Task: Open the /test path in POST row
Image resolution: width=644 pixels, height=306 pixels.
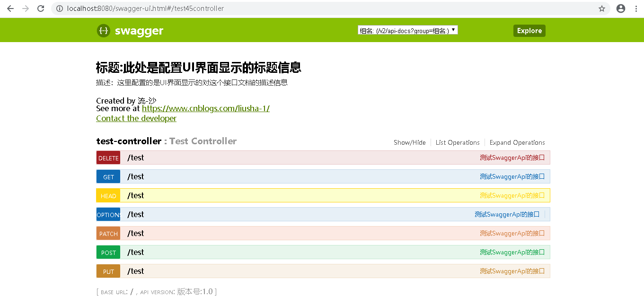Action: [x=135, y=252]
